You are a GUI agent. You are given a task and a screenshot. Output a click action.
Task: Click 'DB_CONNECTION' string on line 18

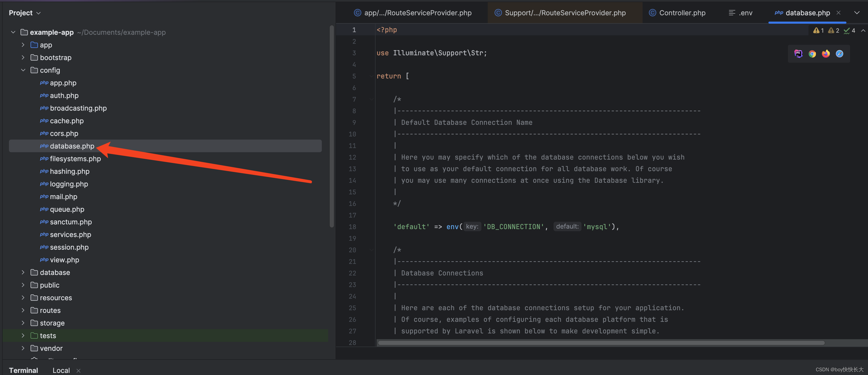[514, 227]
